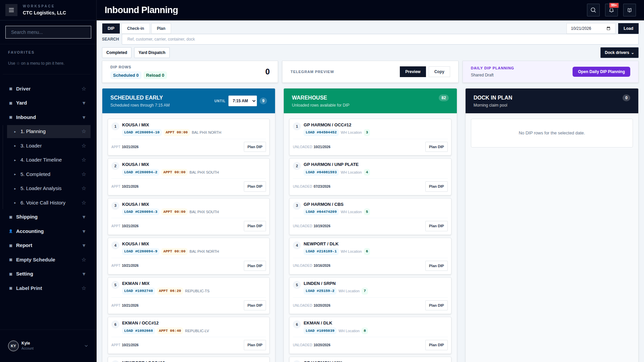The image size is (644, 362).
Task: Plan DIP for NEWPORT / DLK load
Action: 436,266
